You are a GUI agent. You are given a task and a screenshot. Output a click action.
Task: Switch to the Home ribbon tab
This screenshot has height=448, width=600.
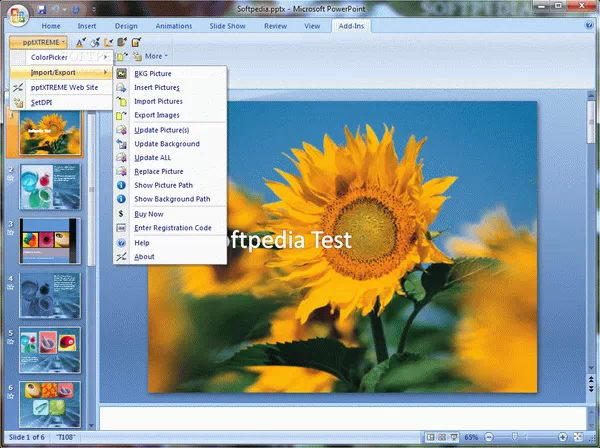[51, 26]
